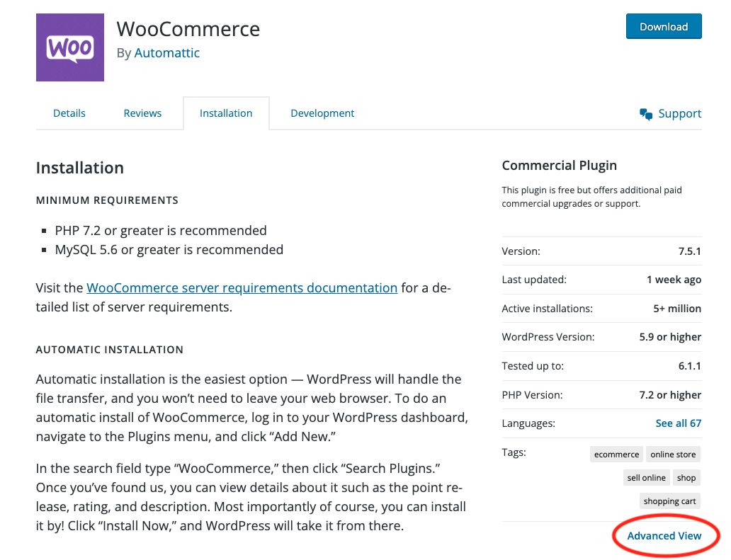Image resolution: width=731 pixels, height=560 pixels.
Task: Click the shop tag
Action: point(686,477)
